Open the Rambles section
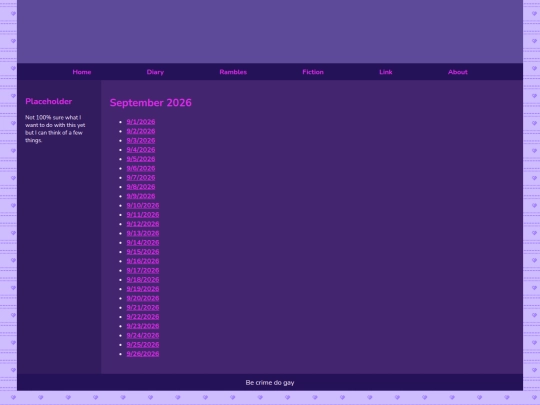The image size is (540, 405). (233, 72)
